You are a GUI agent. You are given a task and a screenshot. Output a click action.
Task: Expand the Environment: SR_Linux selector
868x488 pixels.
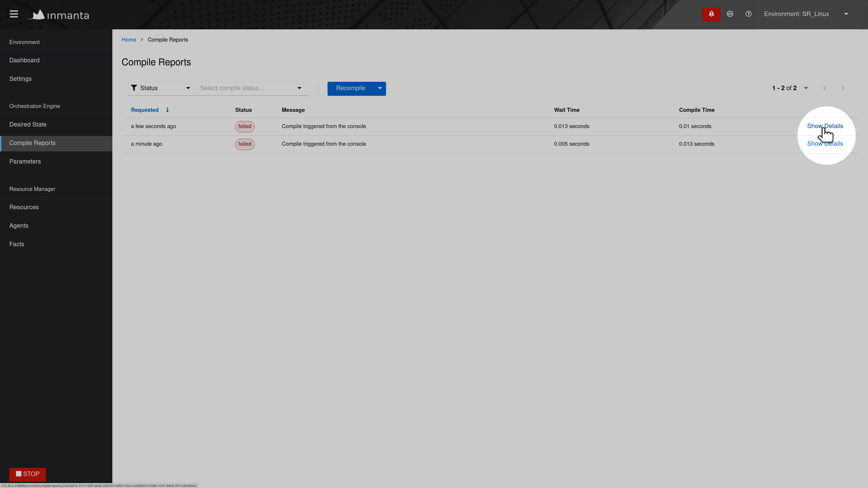coord(806,14)
